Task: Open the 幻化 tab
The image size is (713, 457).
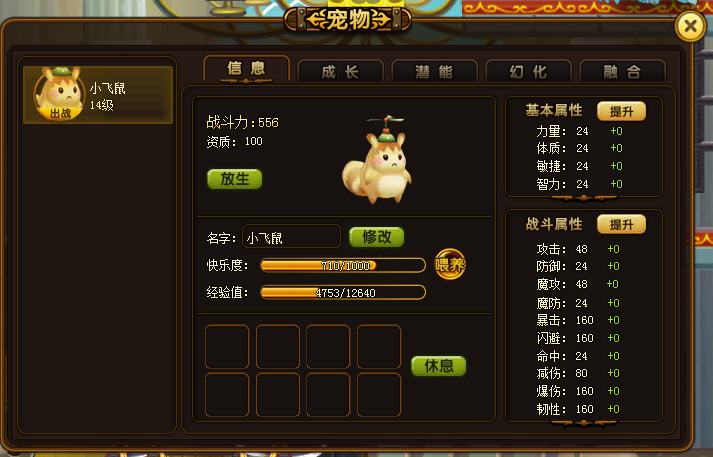Action: (528, 71)
